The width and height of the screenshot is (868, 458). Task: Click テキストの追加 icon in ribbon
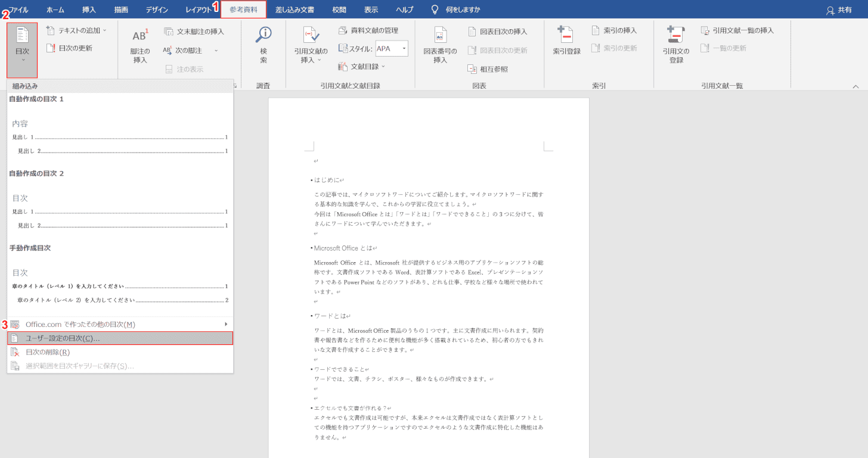tap(51, 30)
